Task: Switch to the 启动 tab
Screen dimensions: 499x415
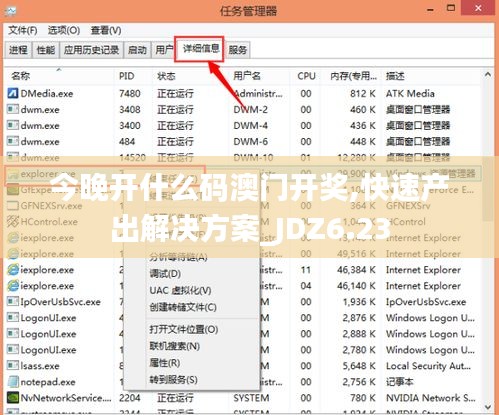Action: pyautogui.click(x=137, y=50)
